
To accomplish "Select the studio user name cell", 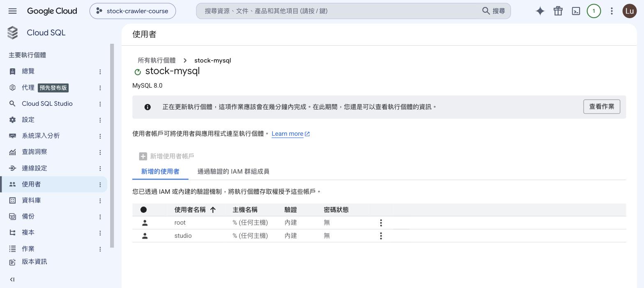I will (183, 236).
